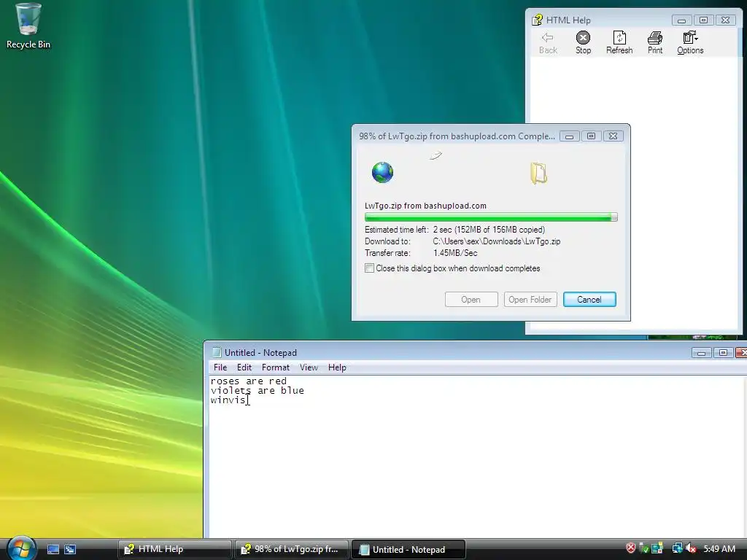Open the Recycle Bin desktop icon
The image size is (747, 560).
coord(28,26)
